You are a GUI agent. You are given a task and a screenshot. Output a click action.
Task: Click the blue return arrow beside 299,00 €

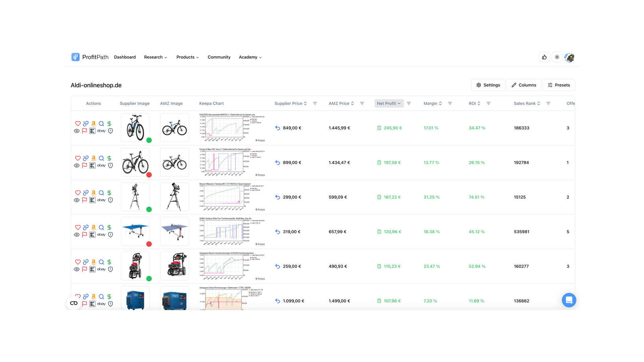pos(277,197)
